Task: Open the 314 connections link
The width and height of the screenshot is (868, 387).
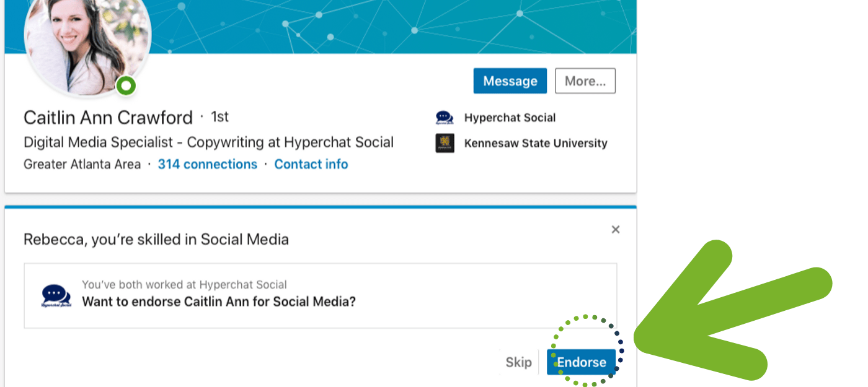Action: click(x=207, y=164)
